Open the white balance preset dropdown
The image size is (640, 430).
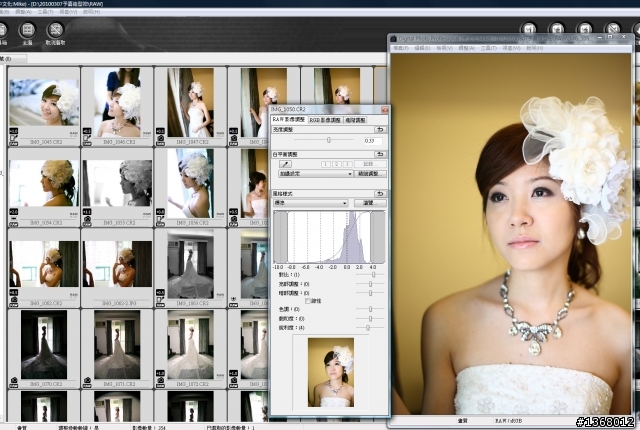click(316, 174)
